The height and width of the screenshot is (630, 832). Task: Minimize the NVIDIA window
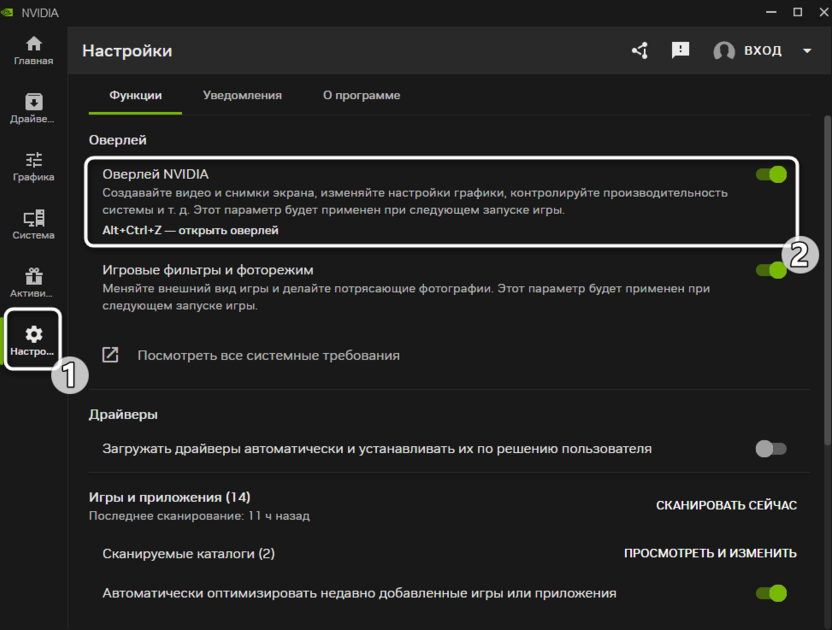coord(771,12)
